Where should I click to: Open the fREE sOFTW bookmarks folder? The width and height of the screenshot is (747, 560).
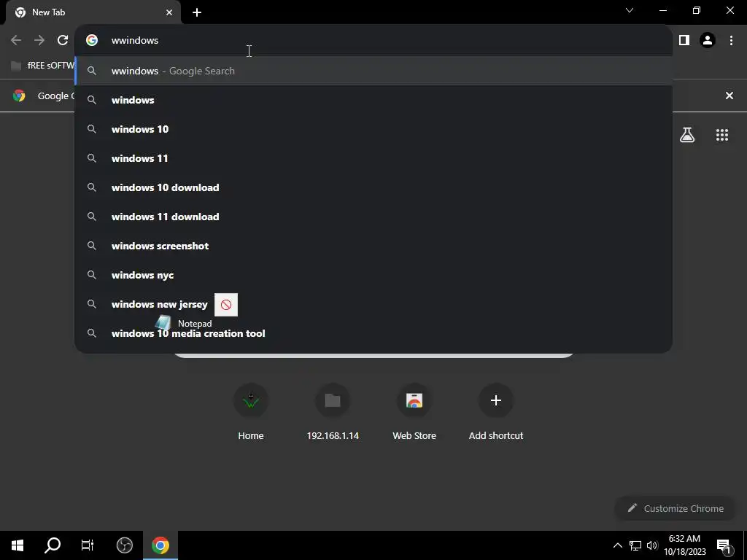point(43,65)
